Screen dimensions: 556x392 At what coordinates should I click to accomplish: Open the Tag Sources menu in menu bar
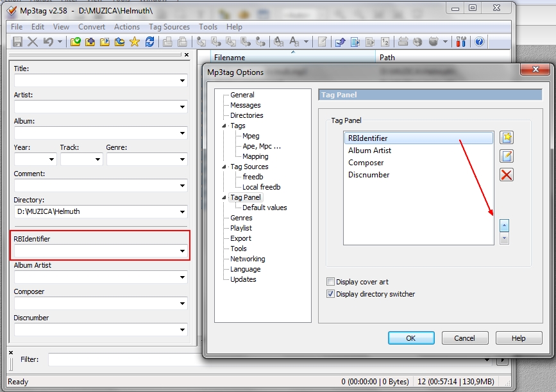click(169, 27)
